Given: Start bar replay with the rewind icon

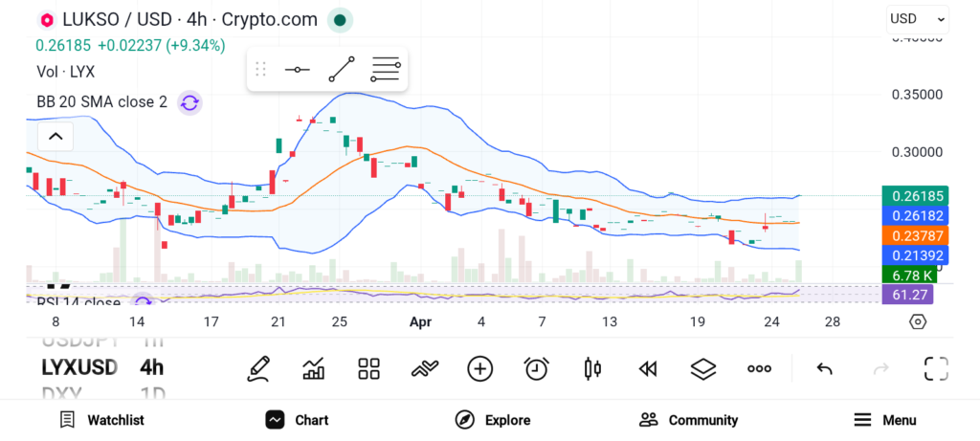Looking at the screenshot, I should click(x=648, y=368).
